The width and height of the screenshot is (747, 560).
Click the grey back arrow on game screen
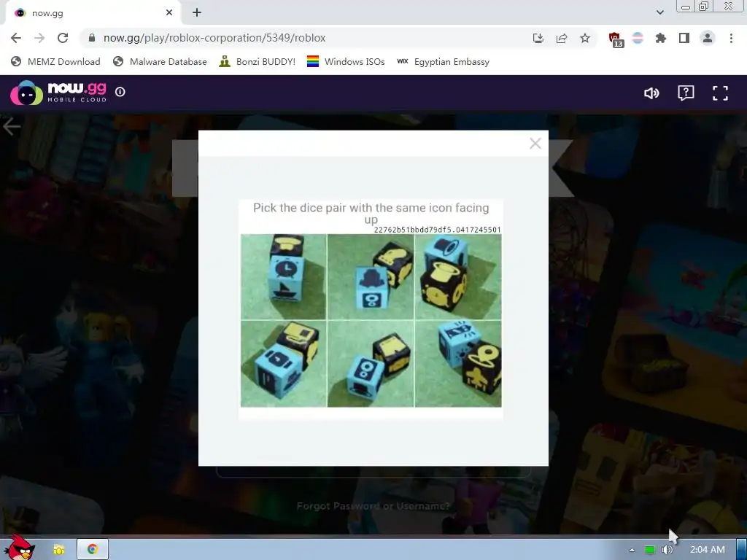point(12,127)
